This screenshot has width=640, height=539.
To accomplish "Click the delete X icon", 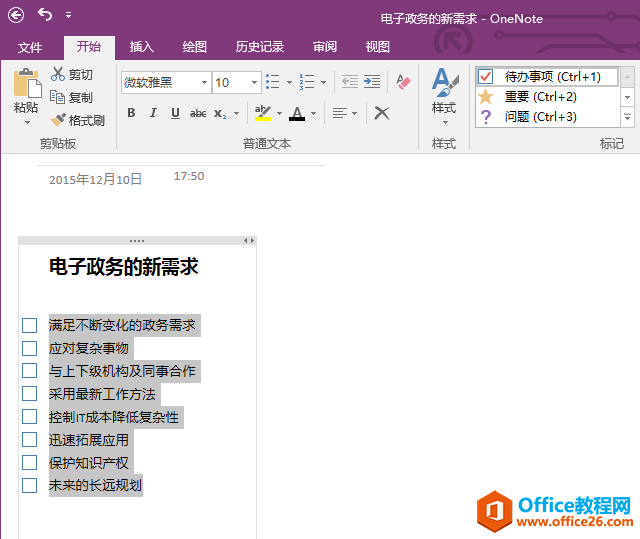I will pos(382,113).
